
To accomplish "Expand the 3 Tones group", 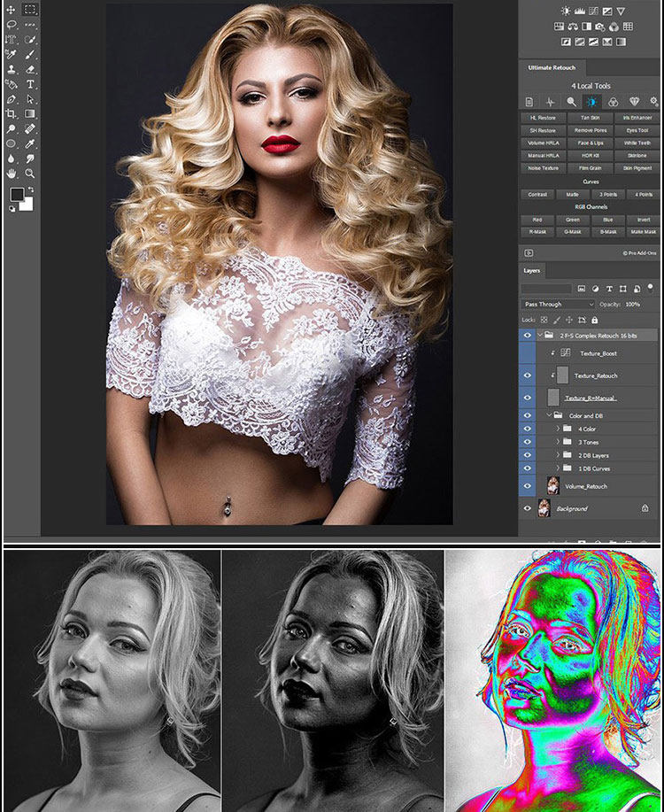I will pyautogui.click(x=559, y=442).
